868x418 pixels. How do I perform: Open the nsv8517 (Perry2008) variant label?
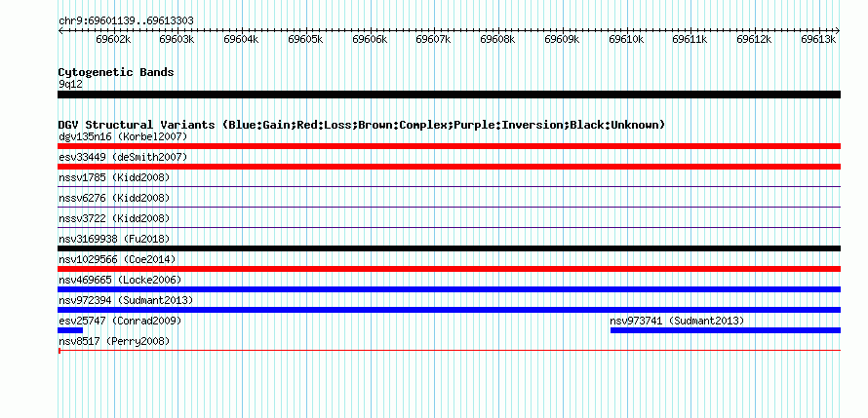pos(114,341)
